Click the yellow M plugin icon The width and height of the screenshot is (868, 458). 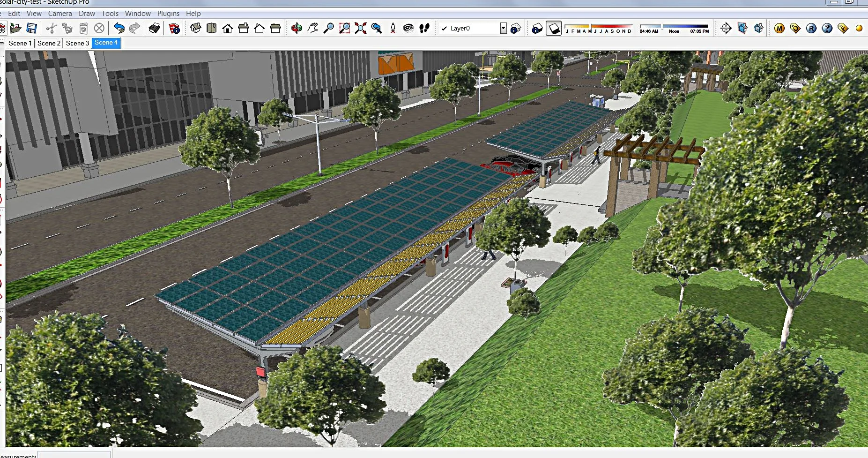[779, 29]
